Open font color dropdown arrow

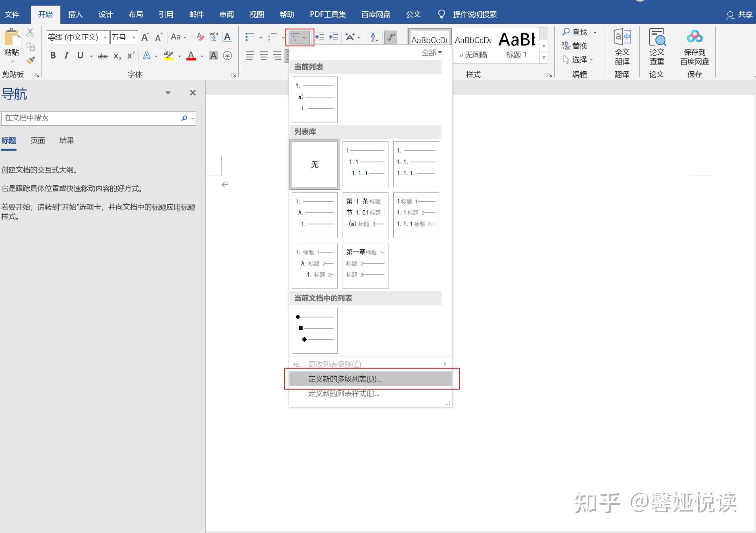[202, 56]
